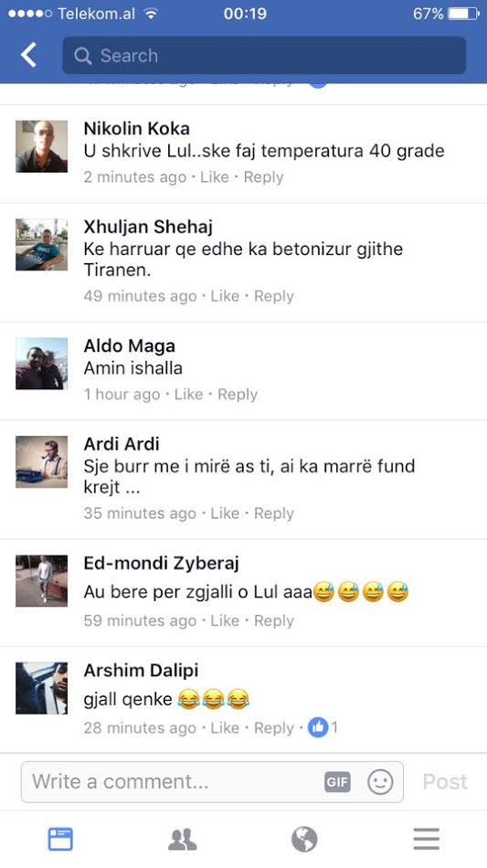Tap the back arrow icon
This screenshot has width=487, height=868.
click(28, 56)
